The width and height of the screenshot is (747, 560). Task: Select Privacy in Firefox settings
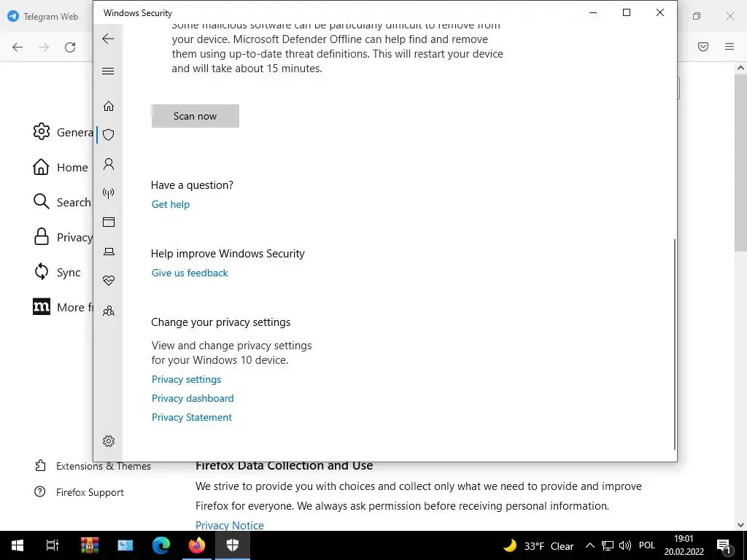(x=63, y=237)
